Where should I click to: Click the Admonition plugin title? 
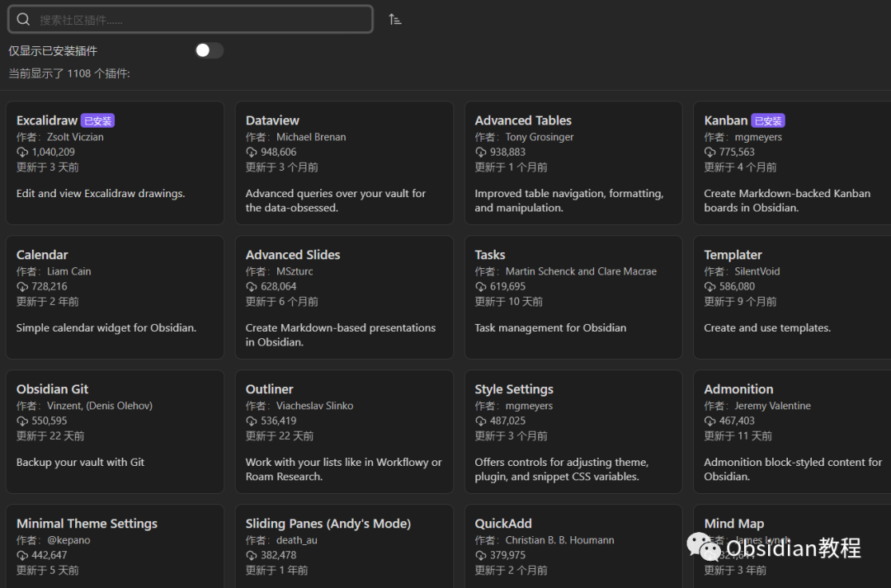point(738,389)
